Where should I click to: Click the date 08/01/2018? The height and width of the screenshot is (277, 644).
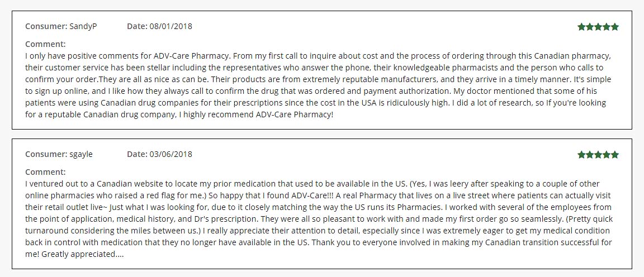(x=171, y=26)
